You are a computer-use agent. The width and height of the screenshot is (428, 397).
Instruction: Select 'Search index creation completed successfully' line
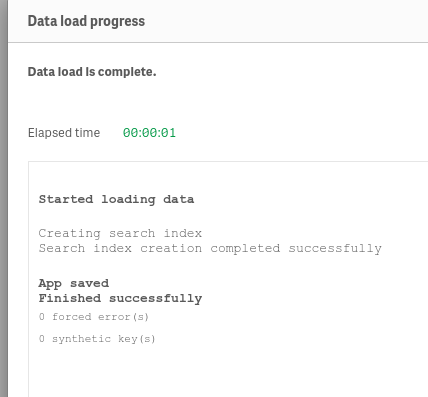(x=210, y=248)
